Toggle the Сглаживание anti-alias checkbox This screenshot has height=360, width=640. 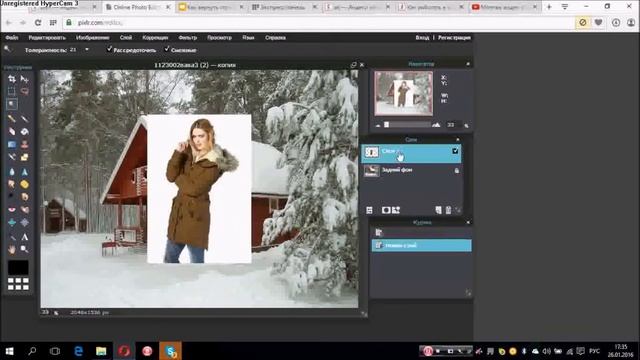pyautogui.click(x=167, y=49)
